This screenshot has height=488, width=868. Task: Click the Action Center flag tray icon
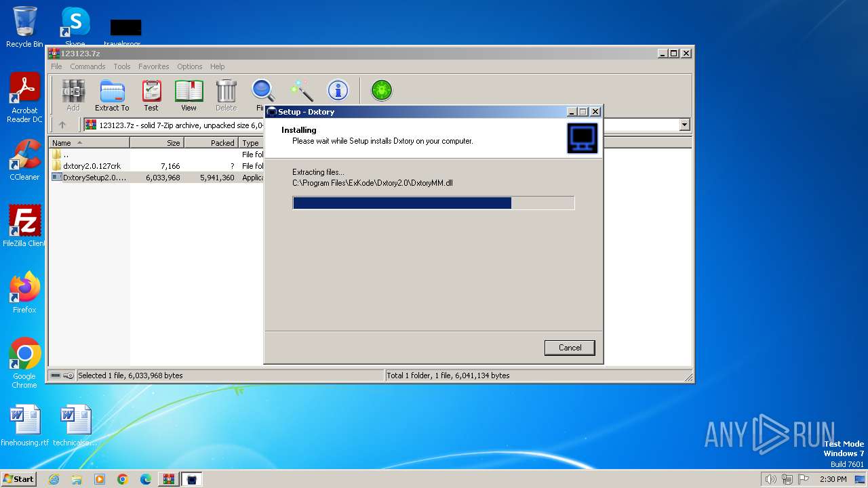pyautogui.click(x=804, y=479)
